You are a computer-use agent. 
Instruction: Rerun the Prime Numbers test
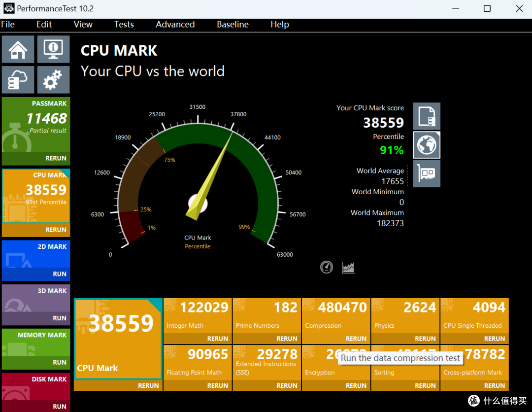click(x=266, y=339)
